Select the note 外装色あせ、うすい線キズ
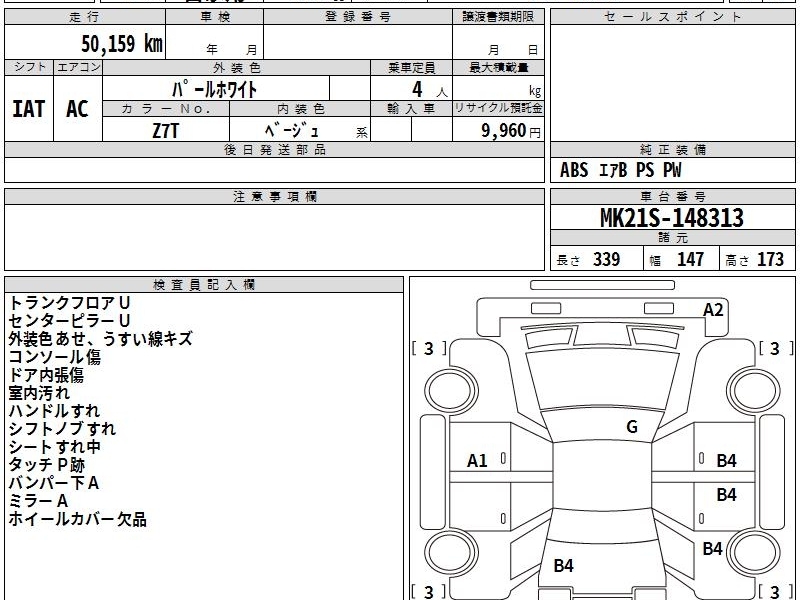The height and width of the screenshot is (600, 800). coord(101,339)
